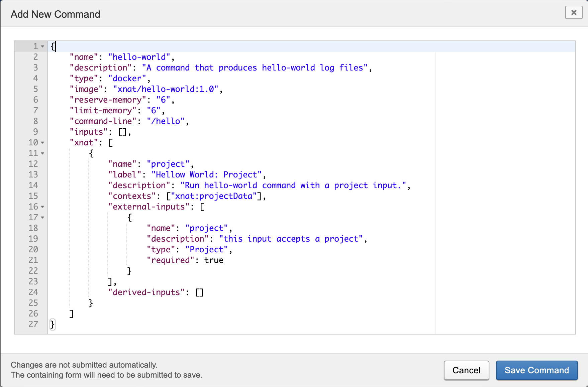The image size is (588, 387).
Task: Click the "reserve-memory" value "6"
Action: [163, 100]
